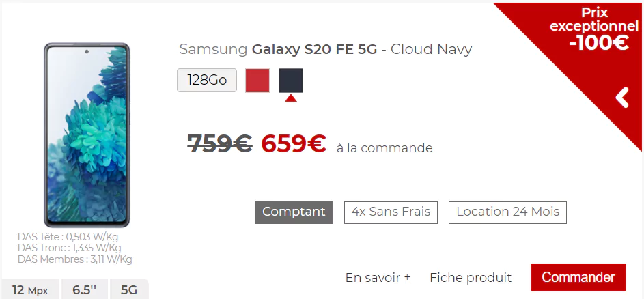
Task: Choose Location 24 Mois option
Action: (507, 212)
